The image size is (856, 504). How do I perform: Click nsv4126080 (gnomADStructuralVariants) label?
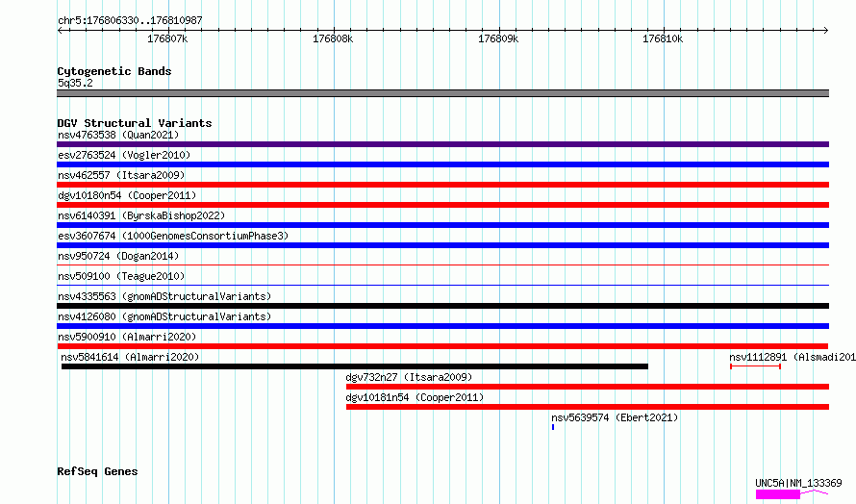(x=164, y=316)
